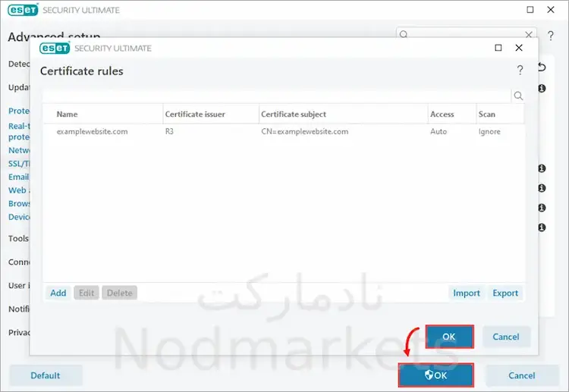Cancel the Certificate rules dialog
This screenshot has width=569, height=392.
[x=506, y=337]
